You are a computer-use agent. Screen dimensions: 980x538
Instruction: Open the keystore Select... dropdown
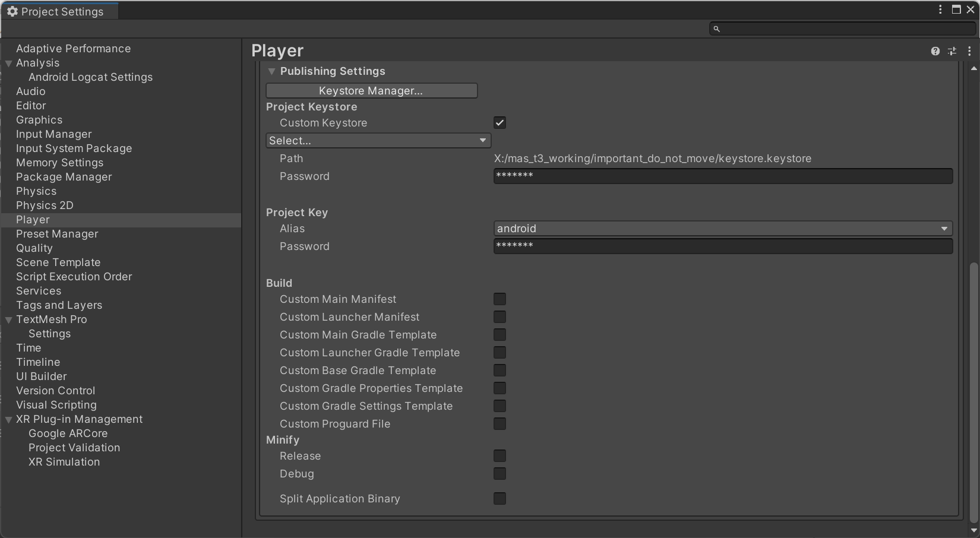point(378,141)
